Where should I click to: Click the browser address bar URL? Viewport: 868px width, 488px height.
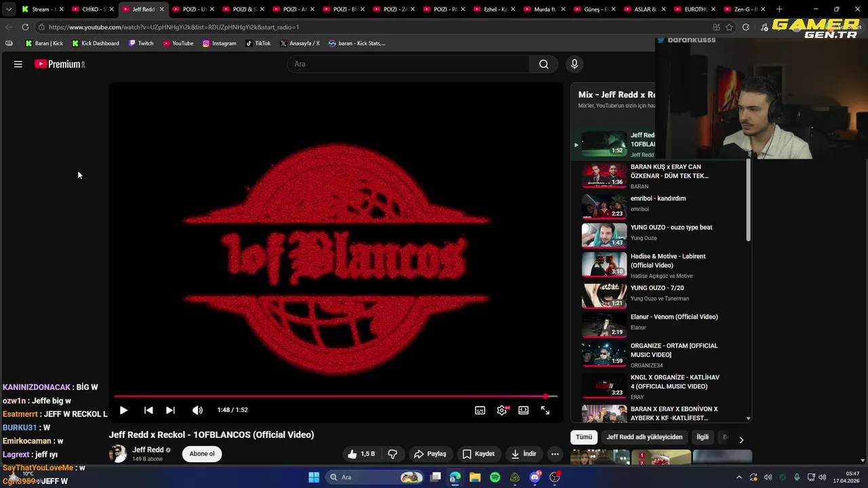point(174,27)
